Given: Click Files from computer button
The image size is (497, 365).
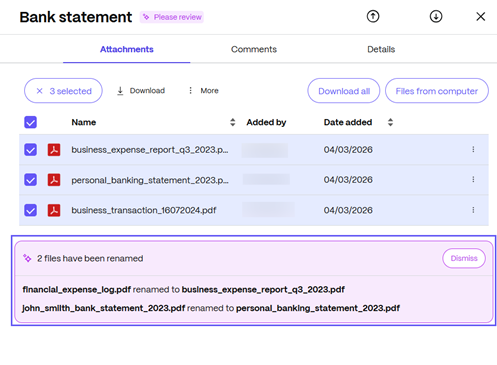Looking at the screenshot, I should (437, 91).
